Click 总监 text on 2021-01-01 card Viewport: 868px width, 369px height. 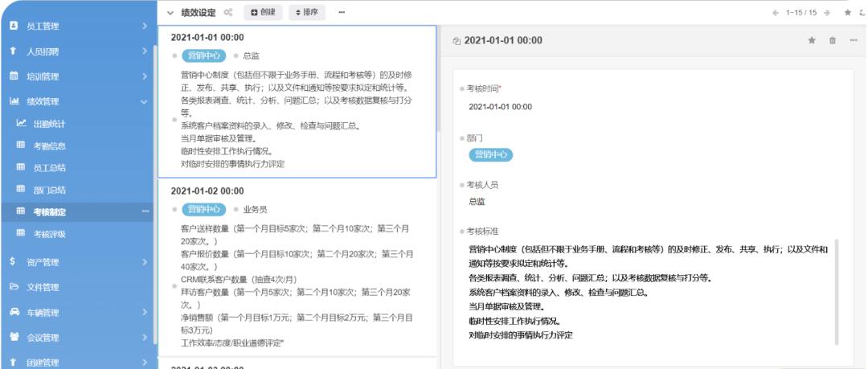point(251,55)
